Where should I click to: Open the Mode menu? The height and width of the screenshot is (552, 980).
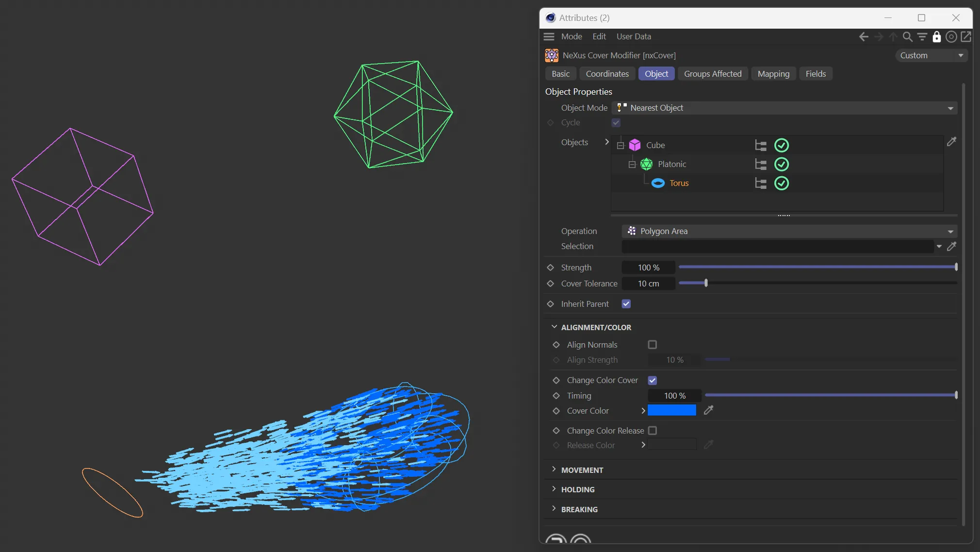[x=572, y=37]
